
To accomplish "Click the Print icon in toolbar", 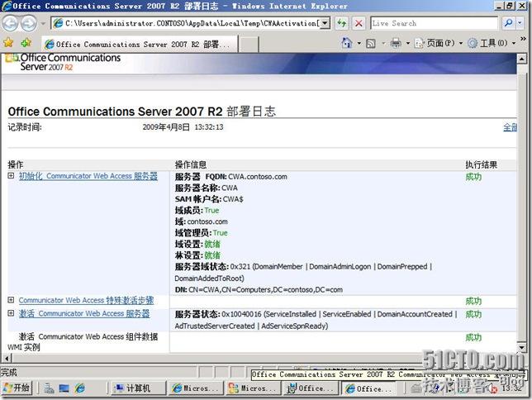I will (396, 44).
